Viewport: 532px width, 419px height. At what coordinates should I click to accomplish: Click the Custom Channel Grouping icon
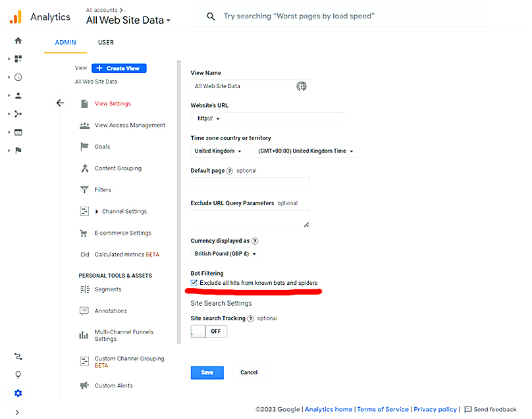tap(84, 361)
